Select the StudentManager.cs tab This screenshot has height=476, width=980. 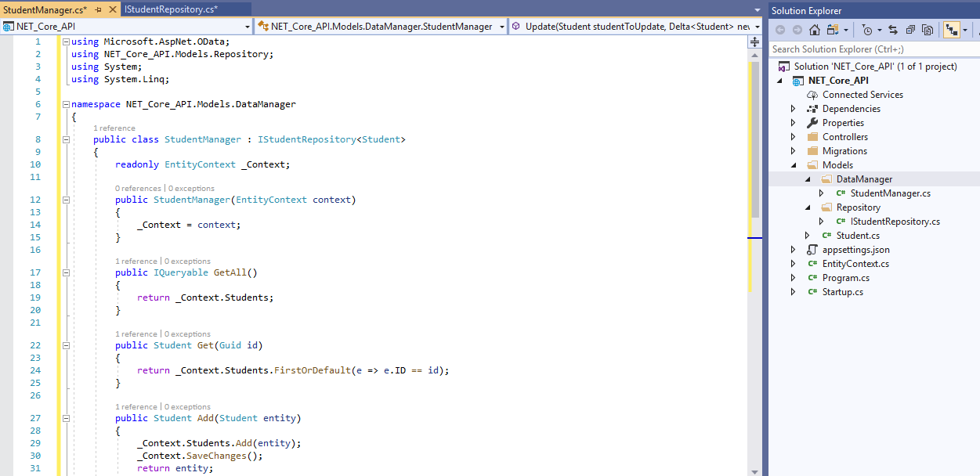tap(43, 9)
